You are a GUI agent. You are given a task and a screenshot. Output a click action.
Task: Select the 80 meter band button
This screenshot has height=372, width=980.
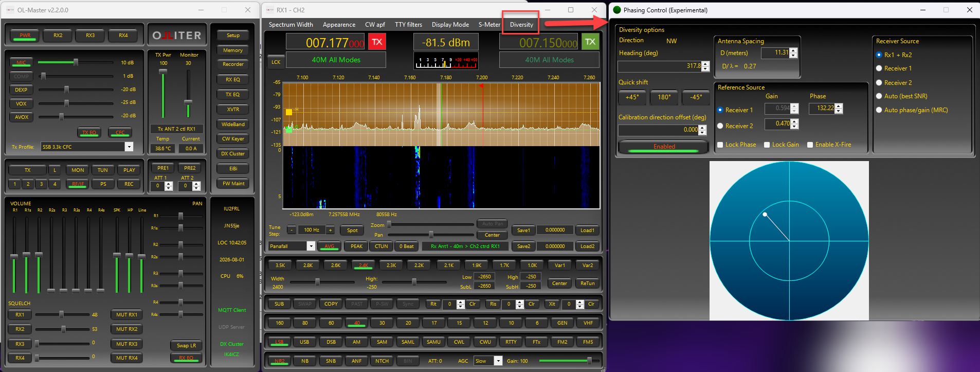tap(305, 323)
